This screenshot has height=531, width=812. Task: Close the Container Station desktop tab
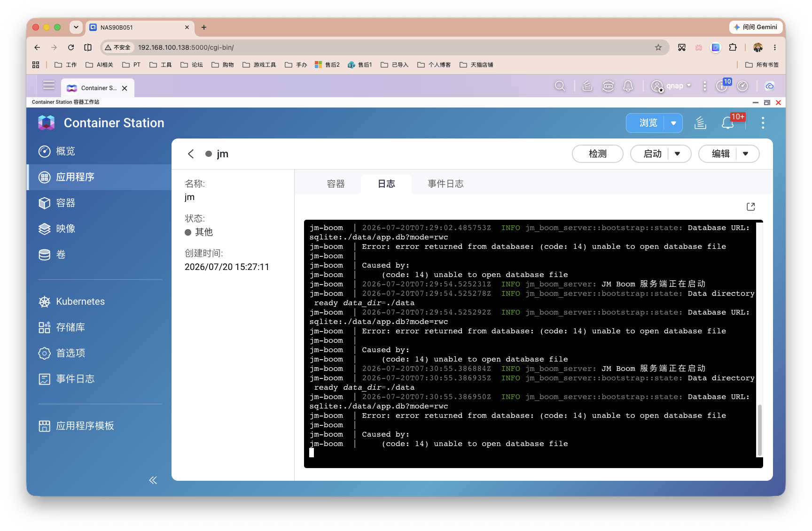tap(125, 88)
